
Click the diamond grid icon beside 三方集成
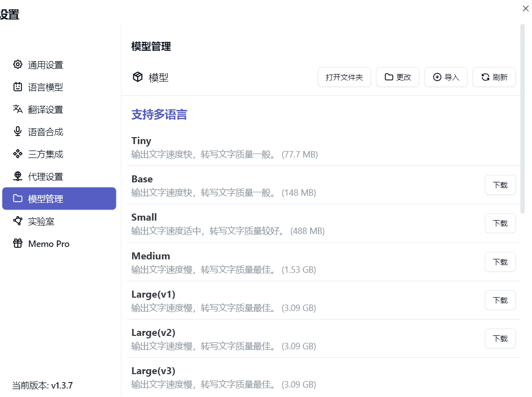tap(17, 154)
